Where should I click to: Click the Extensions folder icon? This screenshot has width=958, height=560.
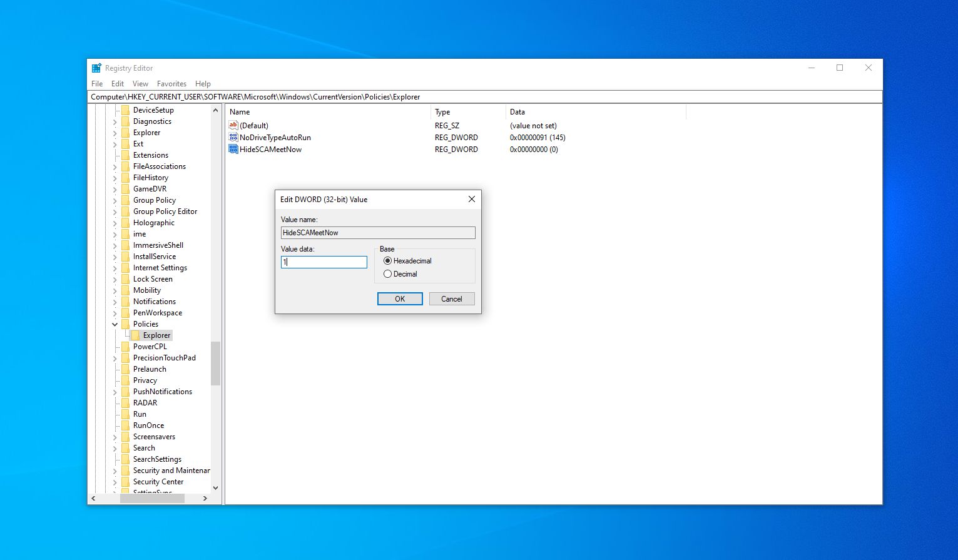pyautogui.click(x=125, y=155)
